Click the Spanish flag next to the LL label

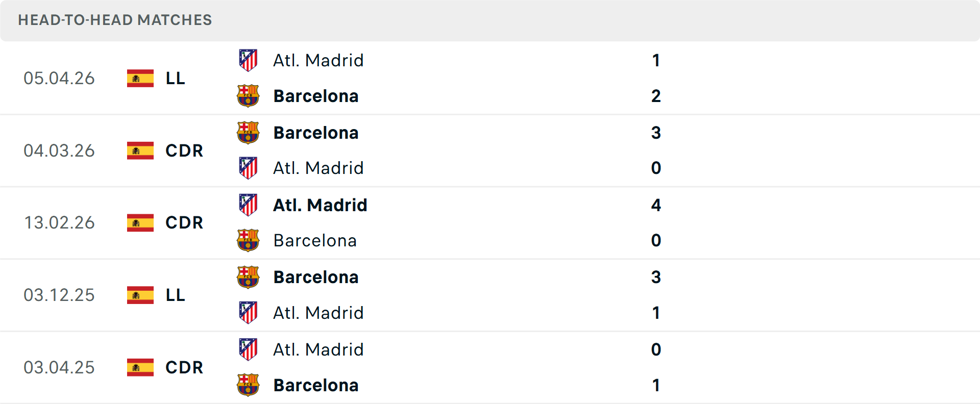140,79
